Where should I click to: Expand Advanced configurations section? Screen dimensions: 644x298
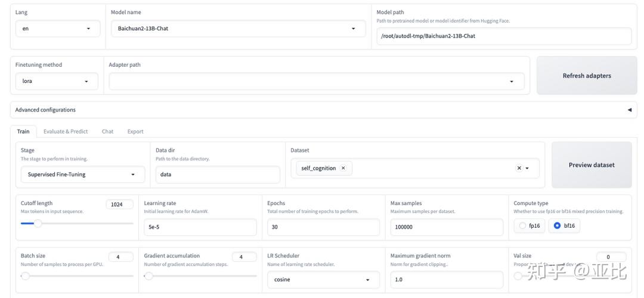[629, 110]
